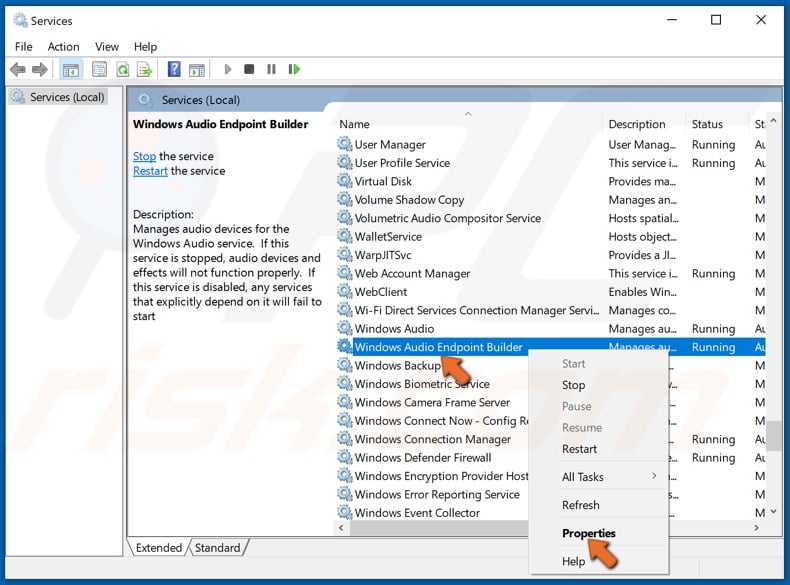Click the Export List toolbar icon

point(145,69)
